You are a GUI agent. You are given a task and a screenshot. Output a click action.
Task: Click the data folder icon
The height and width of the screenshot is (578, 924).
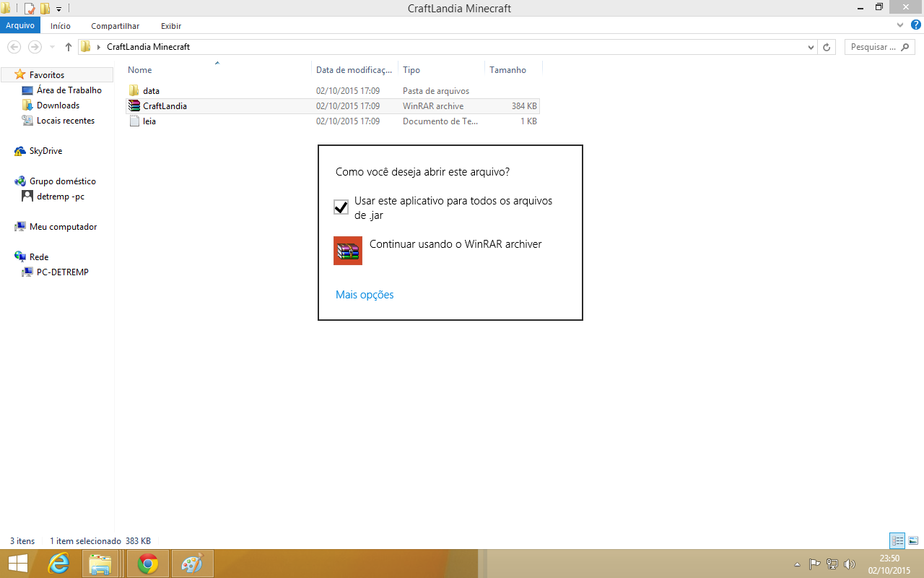click(x=134, y=91)
